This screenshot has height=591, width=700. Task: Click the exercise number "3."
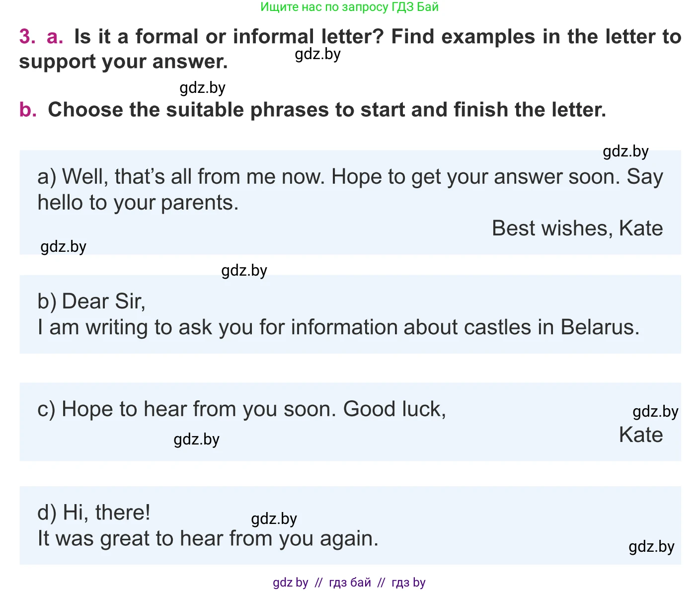[27, 37]
